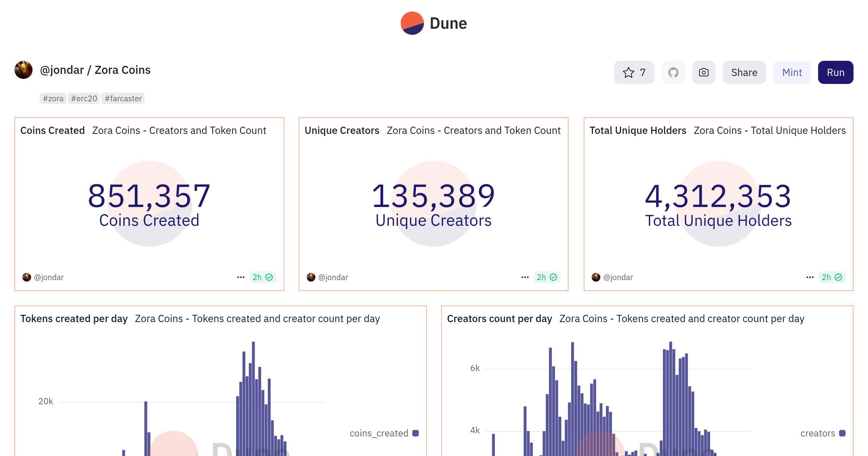Click 2h refresh badge on Total Unique Holders card

832,277
